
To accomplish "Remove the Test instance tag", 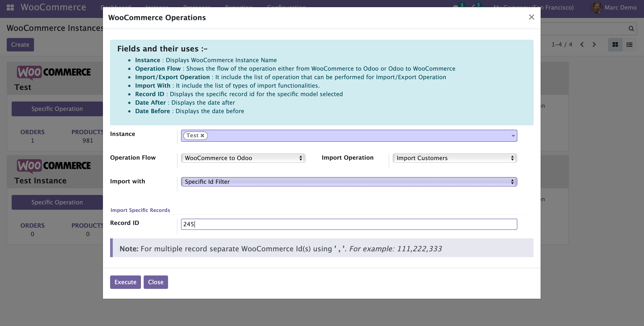I will (x=202, y=135).
